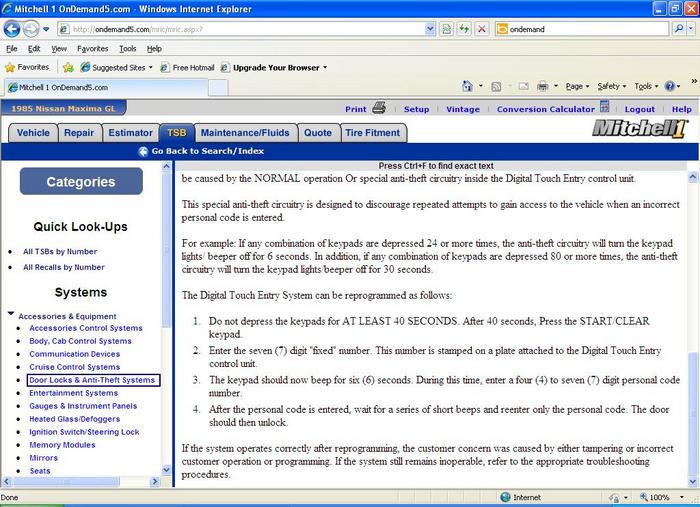Open the Edit menu

pos(34,49)
